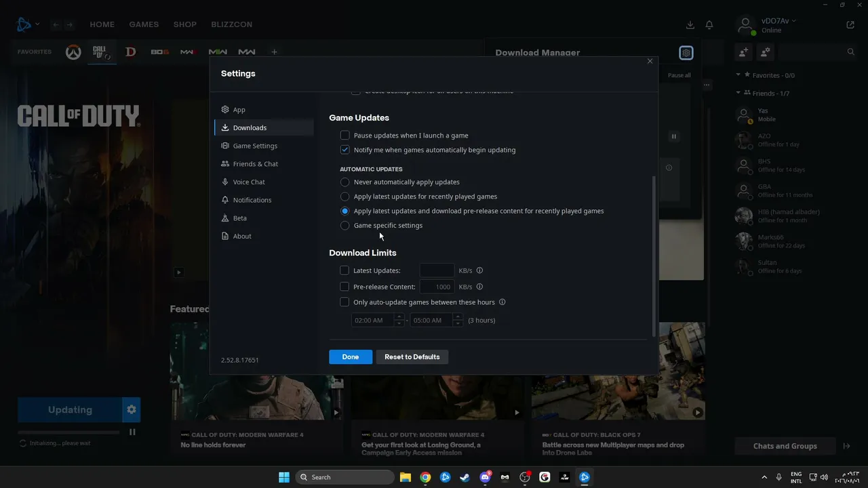Screen dimensions: 868x488
Task: Click the Latest Updates KB/s input field
Action: coord(437,270)
